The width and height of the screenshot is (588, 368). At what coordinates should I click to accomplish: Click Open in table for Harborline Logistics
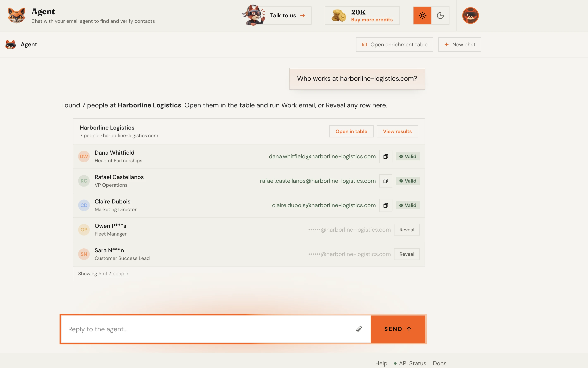click(351, 131)
